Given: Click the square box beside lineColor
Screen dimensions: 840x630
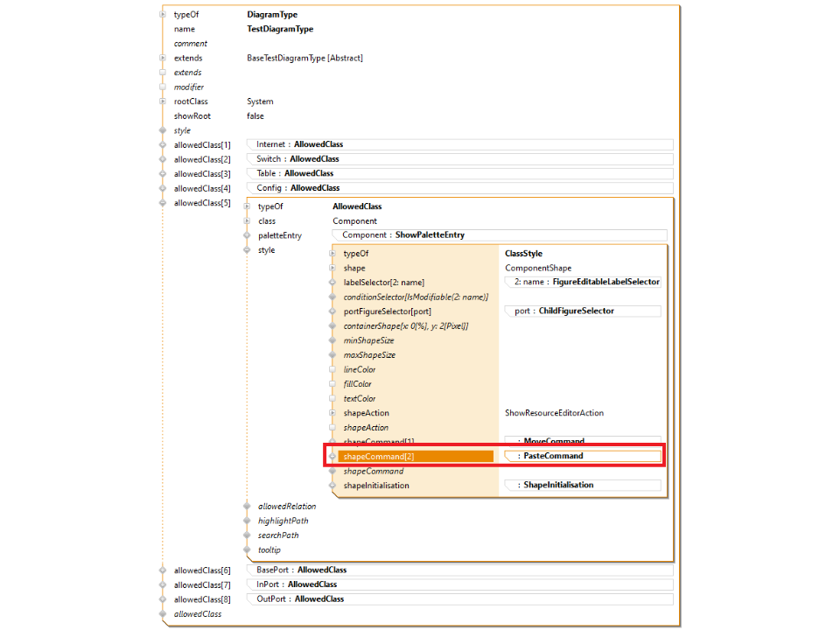Looking at the screenshot, I should point(332,369).
